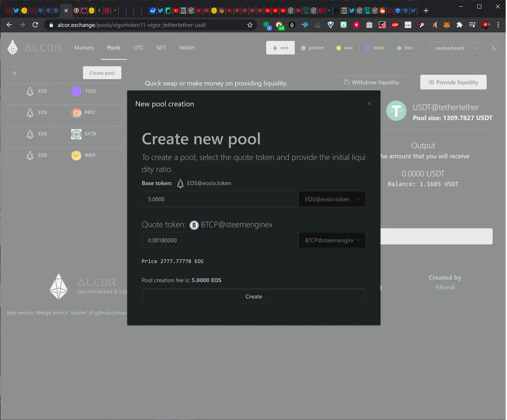
Task: Open the Pools page
Action: click(114, 48)
